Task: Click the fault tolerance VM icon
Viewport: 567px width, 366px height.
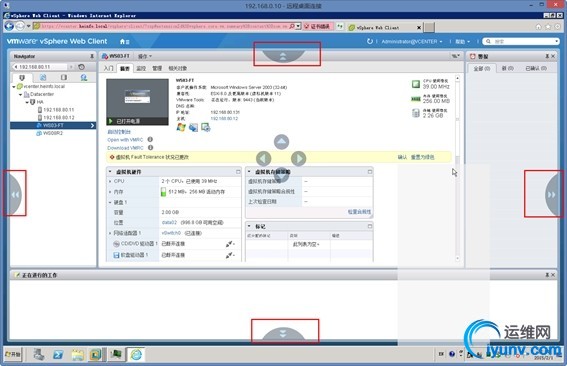Action: [206, 127]
